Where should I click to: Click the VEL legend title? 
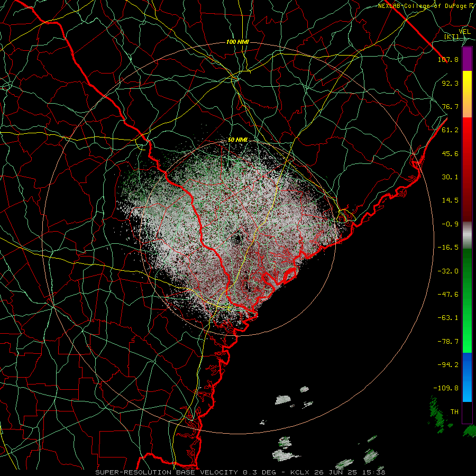[x=465, y=32]
